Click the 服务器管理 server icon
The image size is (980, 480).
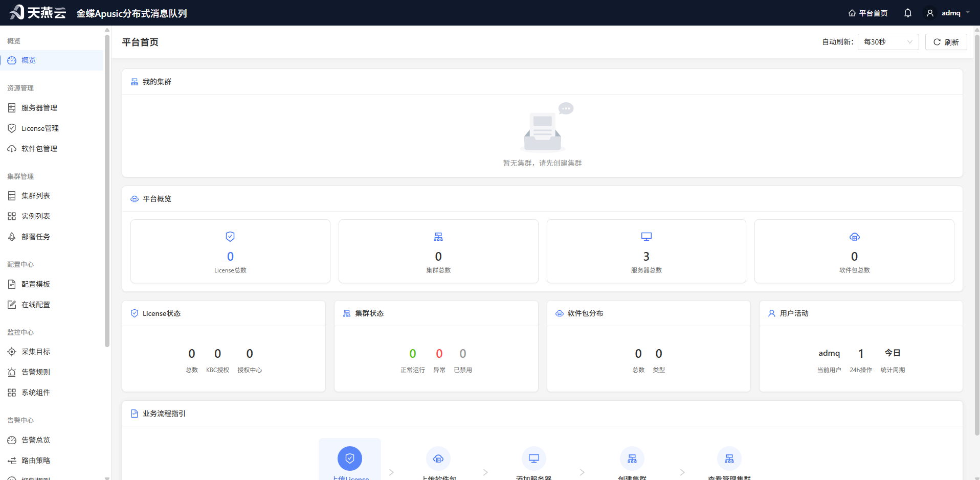(12, 108)
